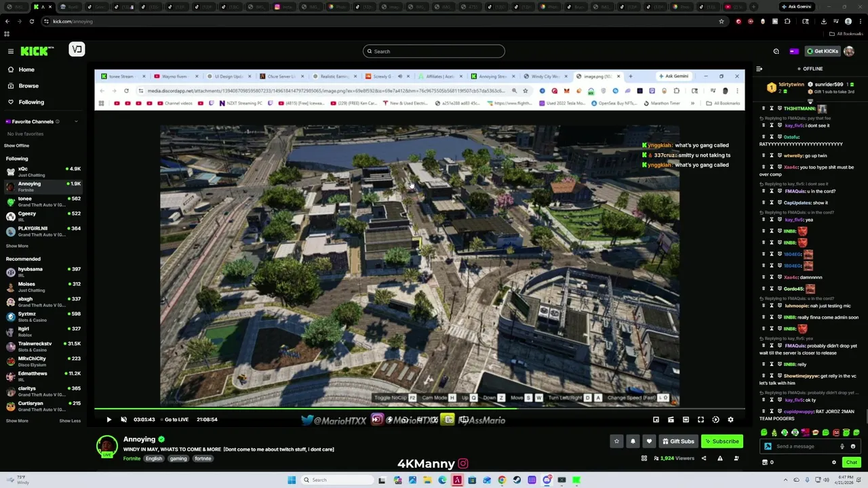868x488 pixels.
Task: Enter fullscreen in the video player
Action: tap(701, 420)
